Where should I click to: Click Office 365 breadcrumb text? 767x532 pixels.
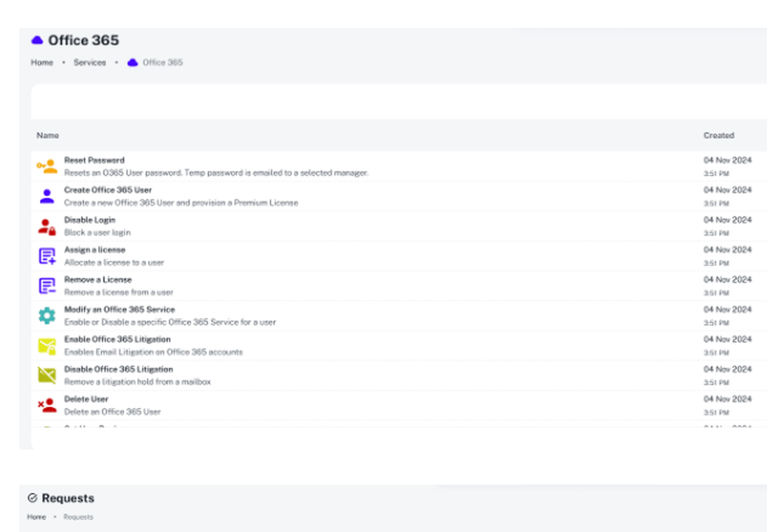pos(163,63)
